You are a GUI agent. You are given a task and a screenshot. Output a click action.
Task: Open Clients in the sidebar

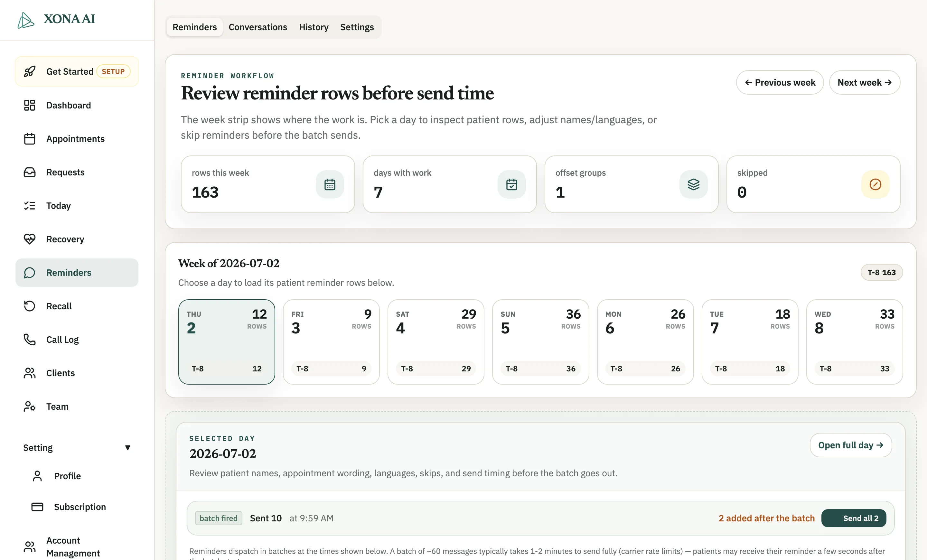click(77, 373)
